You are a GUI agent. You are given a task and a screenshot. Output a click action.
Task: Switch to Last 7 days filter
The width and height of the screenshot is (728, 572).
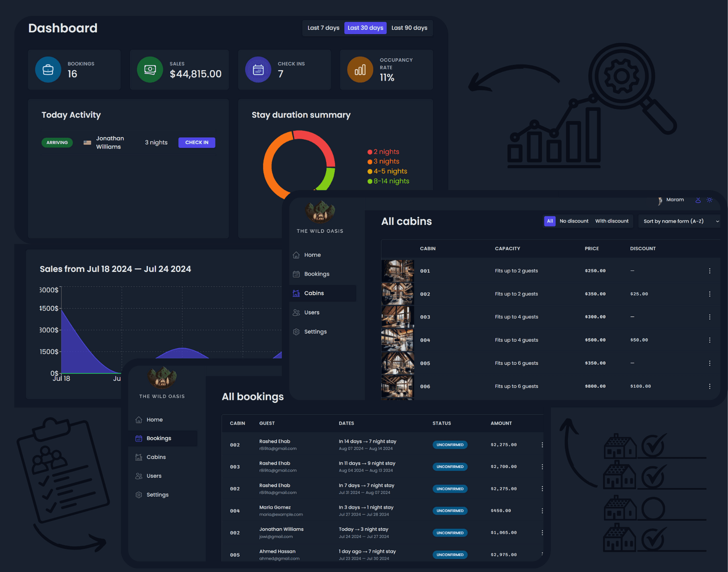(323, 28)
